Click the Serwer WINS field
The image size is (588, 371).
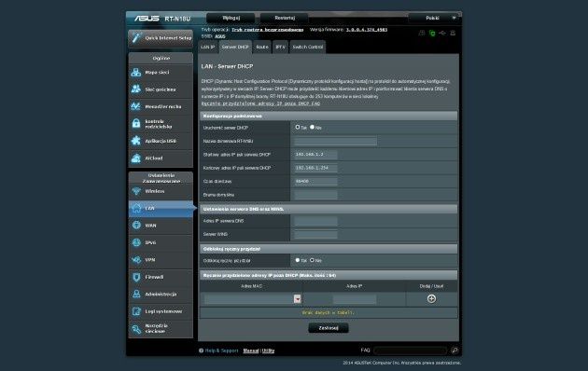(315, 234)
